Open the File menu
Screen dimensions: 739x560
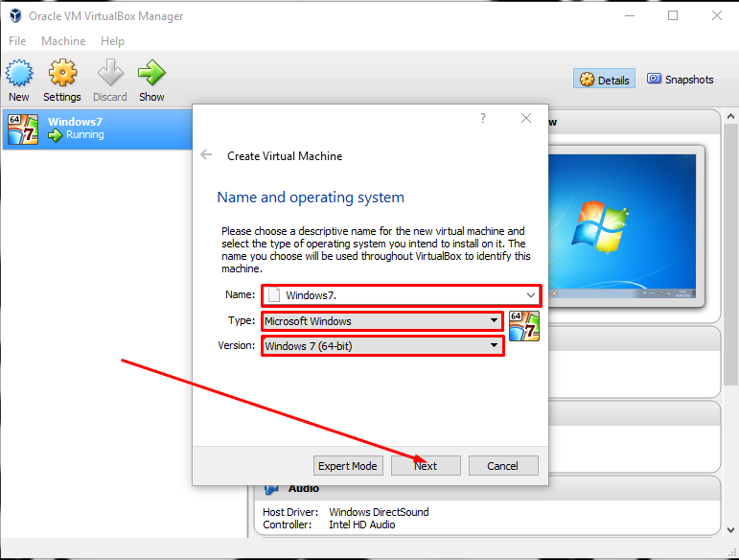(x=17, y=41)
